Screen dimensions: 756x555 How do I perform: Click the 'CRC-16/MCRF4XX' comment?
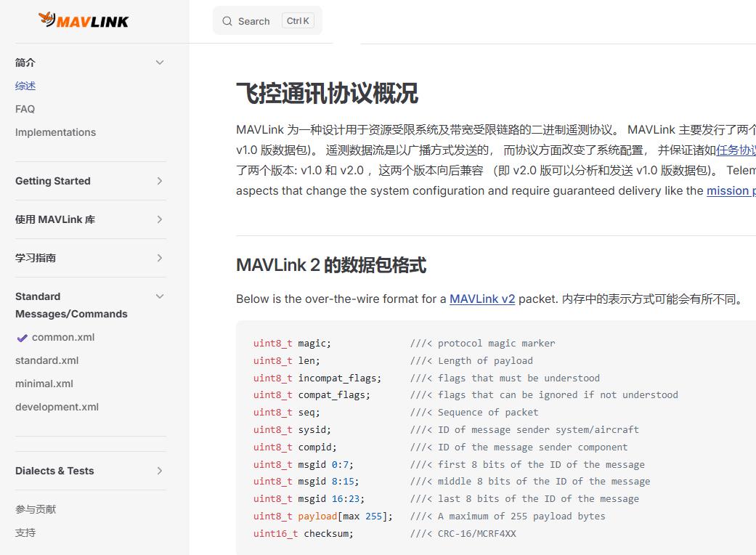463,533
